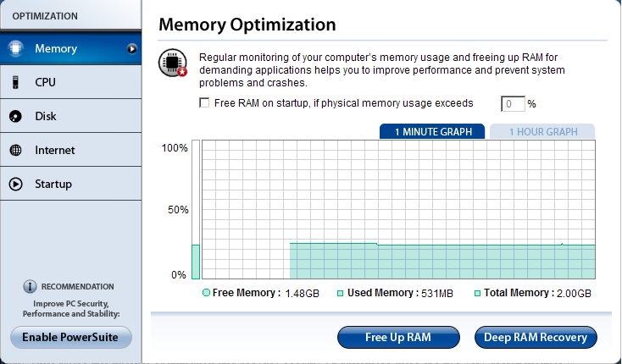Click the memory chip header icon

pyautogui.click(x=173, y=64)
